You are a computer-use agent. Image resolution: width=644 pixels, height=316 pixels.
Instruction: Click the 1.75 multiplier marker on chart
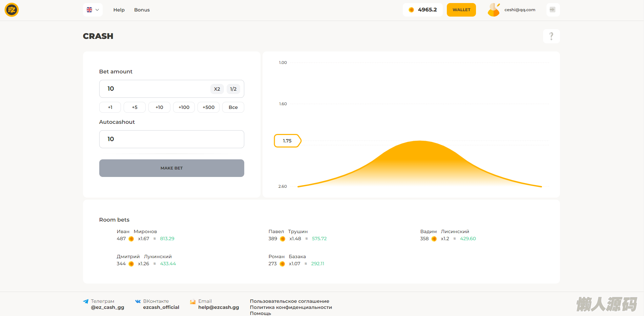coord(287,141)
